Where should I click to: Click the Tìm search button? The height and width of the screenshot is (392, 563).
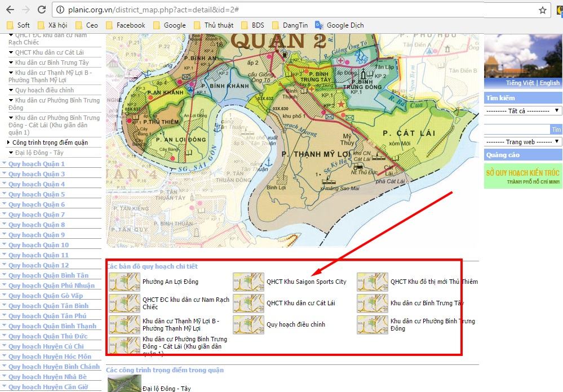tap(556, 130)
